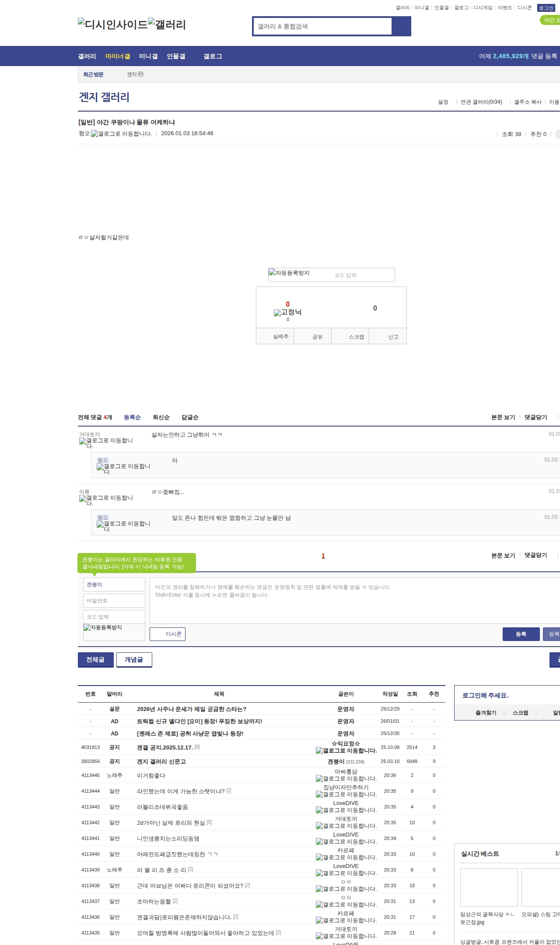
Task: Click the search button beside the search box
Action: coord(401,26)
